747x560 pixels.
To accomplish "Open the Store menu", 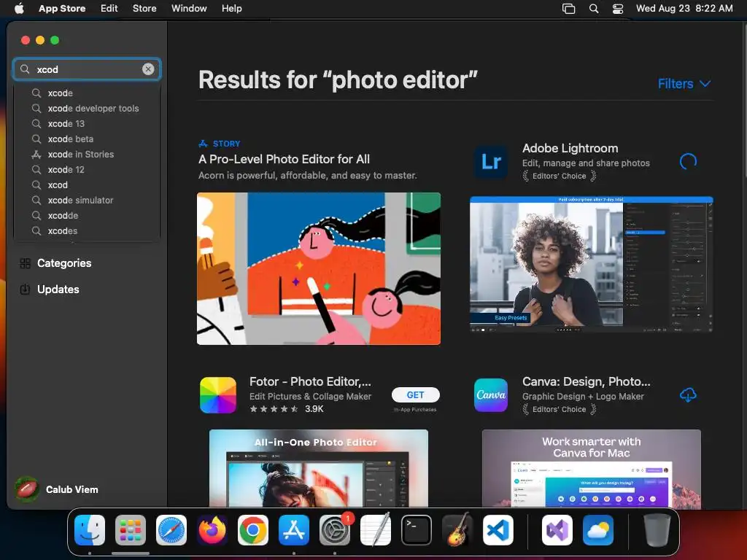I will click(x=144, y=8).
